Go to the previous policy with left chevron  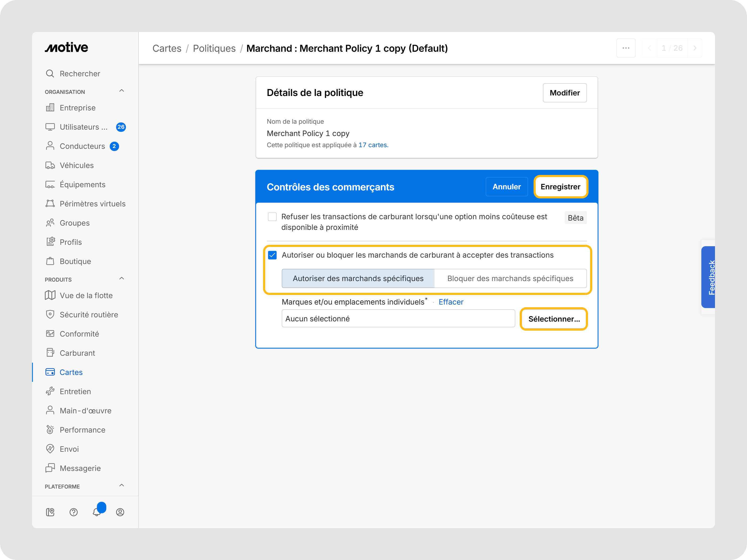649,48
